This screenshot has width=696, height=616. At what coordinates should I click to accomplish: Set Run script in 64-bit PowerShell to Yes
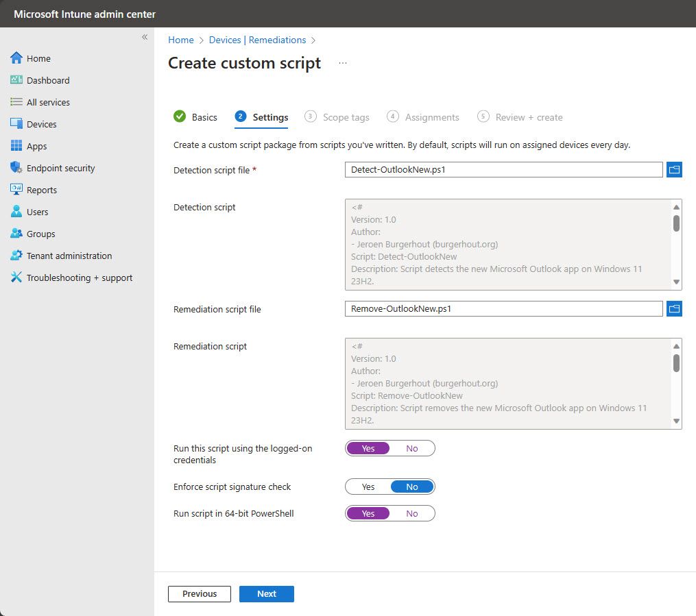click(368, 513)
